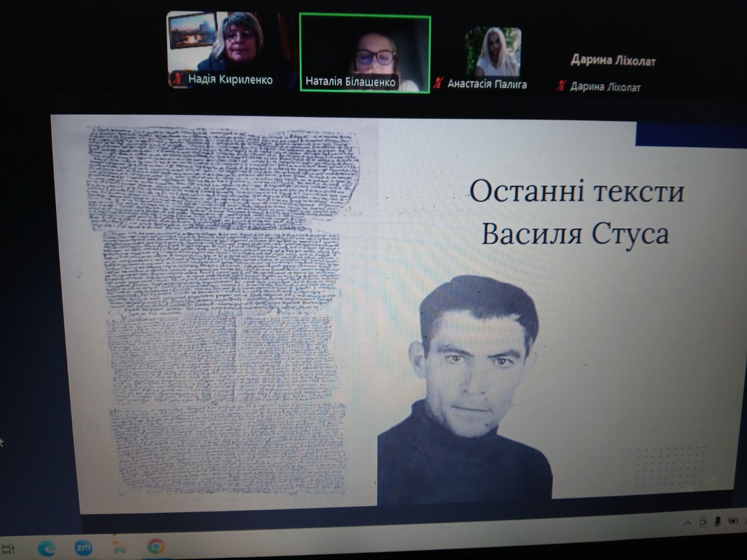This screenshot has width=747, height=560.
Task: Click muted mic icon beside Анастасія Палига
Action: (x=437, y=84)
